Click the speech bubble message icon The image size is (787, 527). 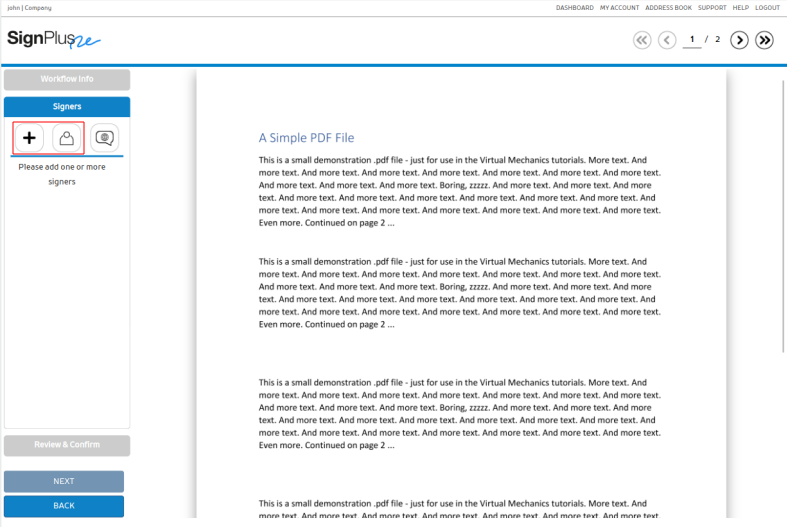click(104, 138)
